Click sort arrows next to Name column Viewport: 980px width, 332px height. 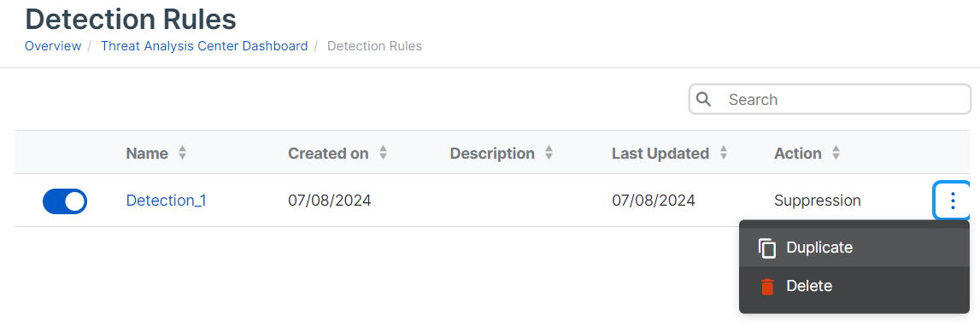[182, 153]
